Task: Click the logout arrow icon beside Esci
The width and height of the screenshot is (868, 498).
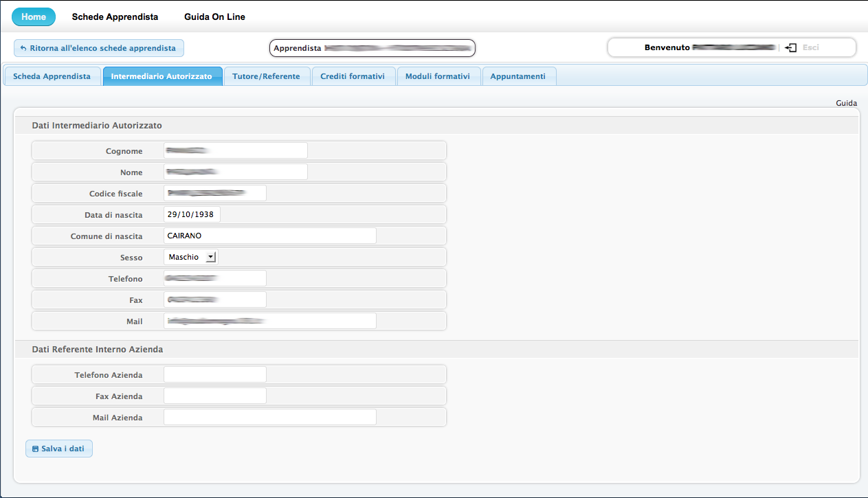Action: [791, 47]
